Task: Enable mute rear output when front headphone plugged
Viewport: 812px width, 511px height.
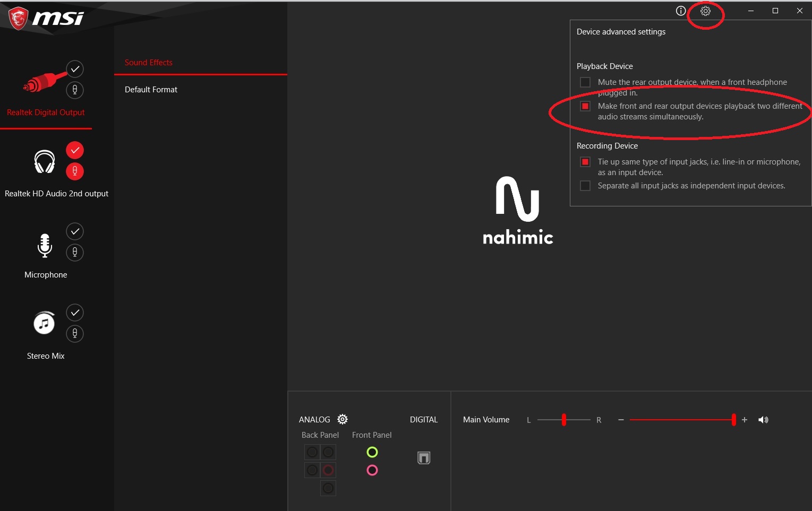Action: tap(585, 82)
